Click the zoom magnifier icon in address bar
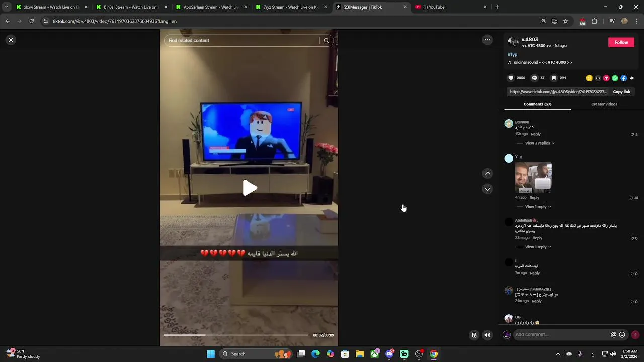 [x=543, y=21]
